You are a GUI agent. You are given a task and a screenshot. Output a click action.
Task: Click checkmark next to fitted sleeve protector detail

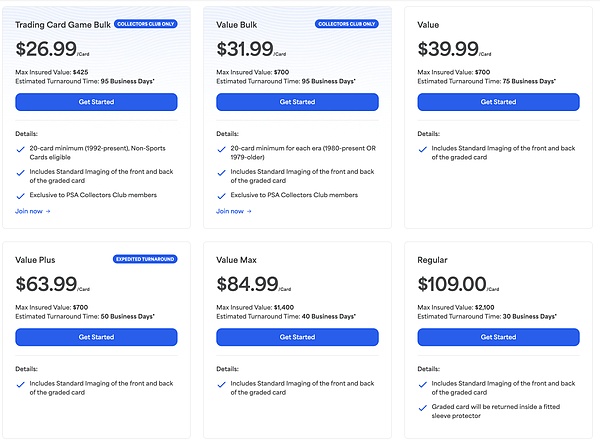(423, 406)
